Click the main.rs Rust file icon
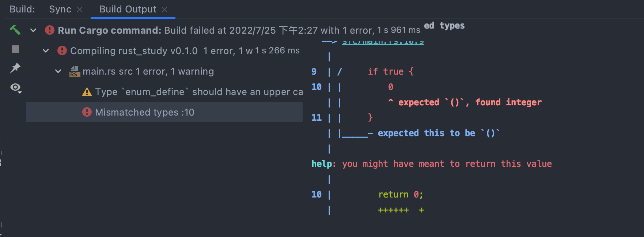 (75, 71)
